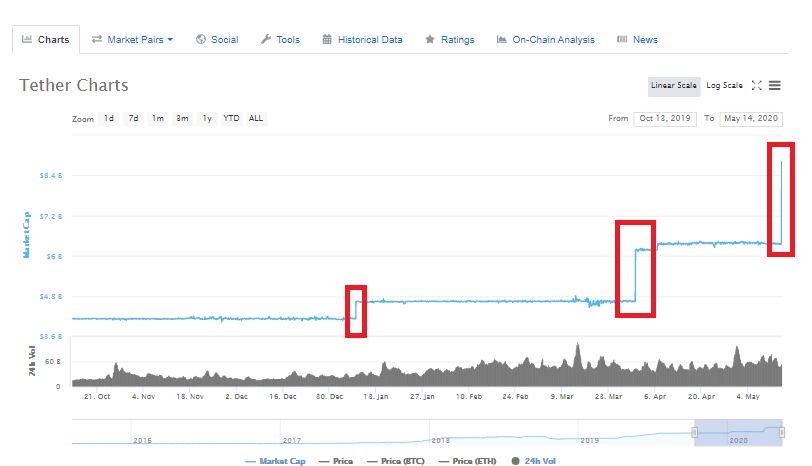
Task: Set zoom to ALL
Action: point(256,119)
